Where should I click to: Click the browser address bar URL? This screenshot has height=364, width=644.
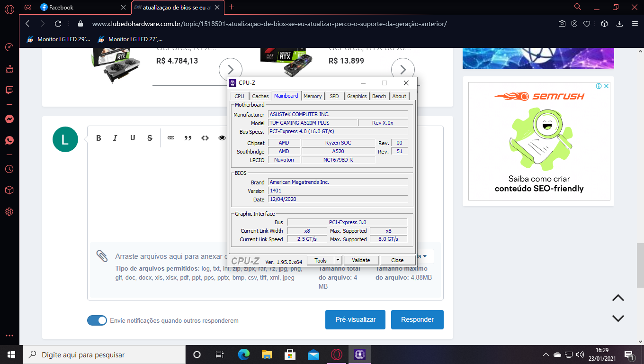(269, 24)
